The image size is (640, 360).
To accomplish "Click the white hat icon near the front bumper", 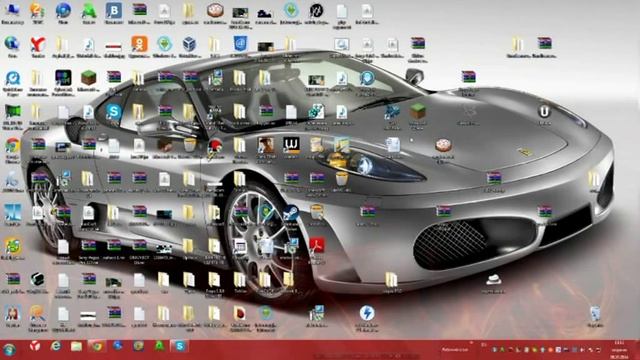I will tap(493, 280).
